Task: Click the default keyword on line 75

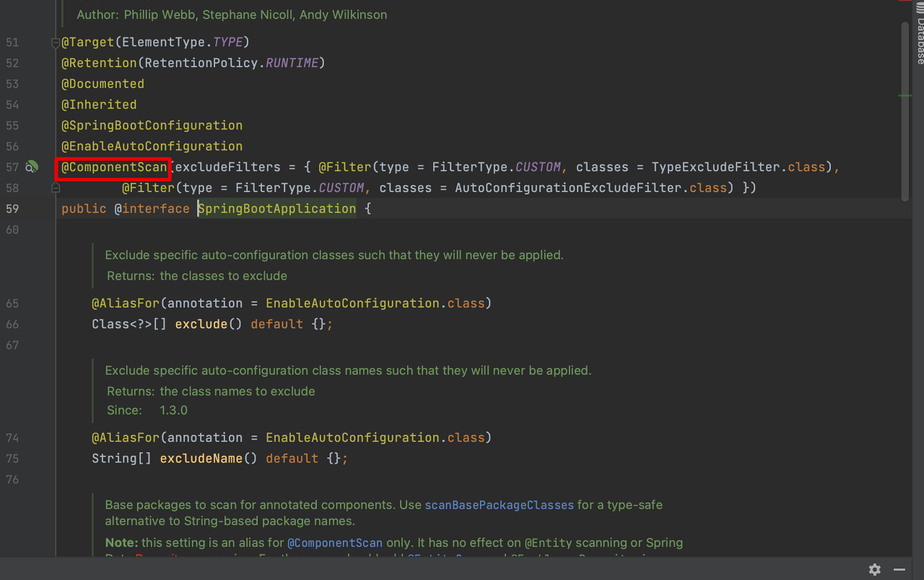Action: click(292, 459)
